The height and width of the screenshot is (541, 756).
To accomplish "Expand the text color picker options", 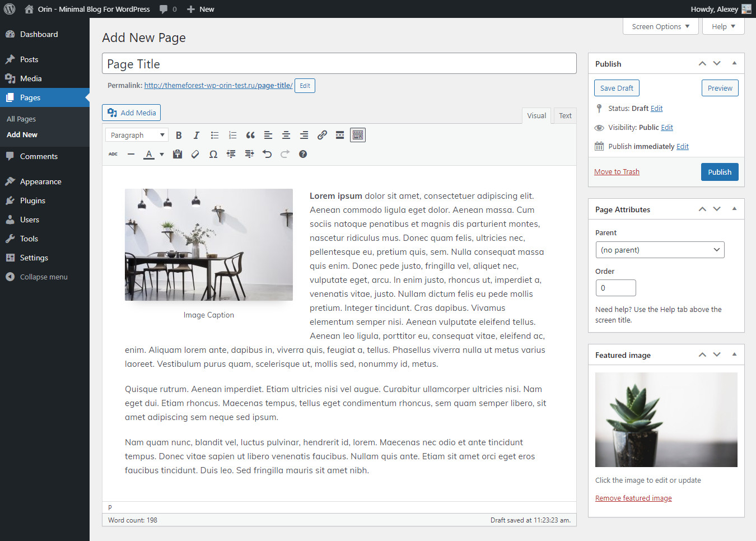I will (161, 153).
